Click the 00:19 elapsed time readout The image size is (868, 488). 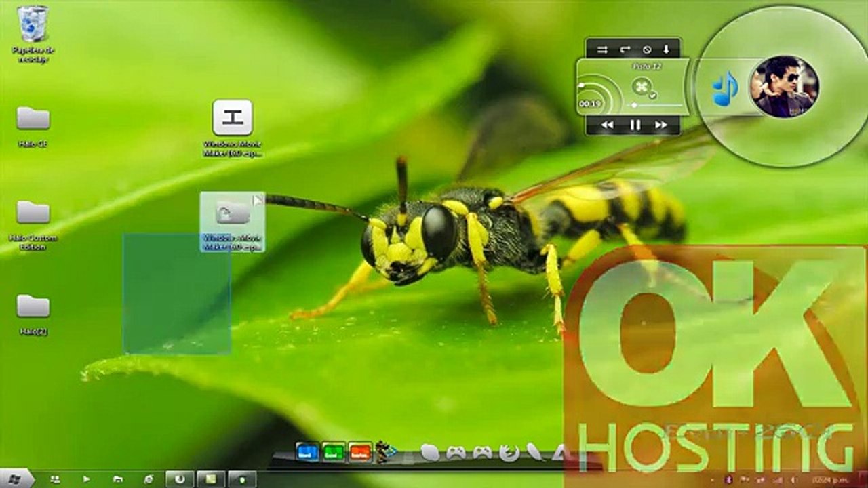(x=589, y=104)
